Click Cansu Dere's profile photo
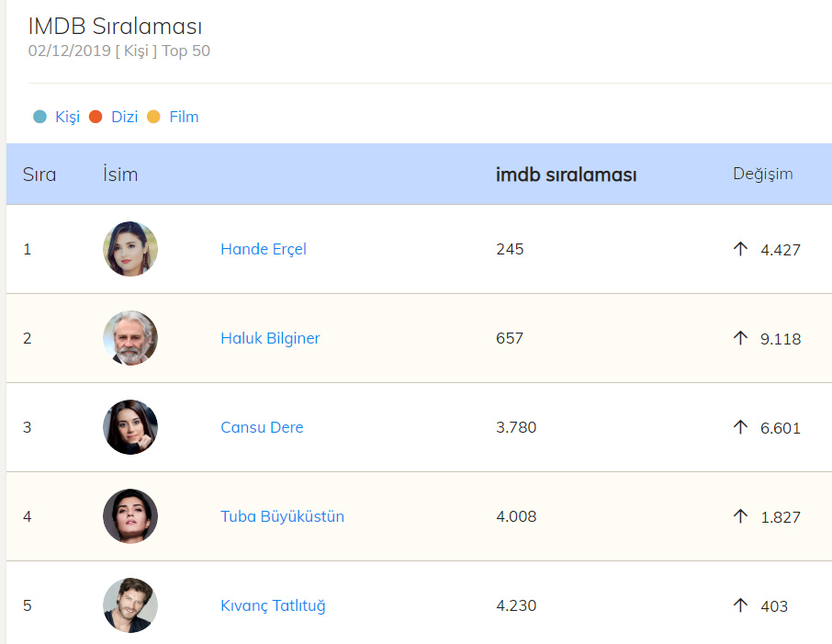Image resolution: width=832 pixels, height=644 pixels. 130,427
